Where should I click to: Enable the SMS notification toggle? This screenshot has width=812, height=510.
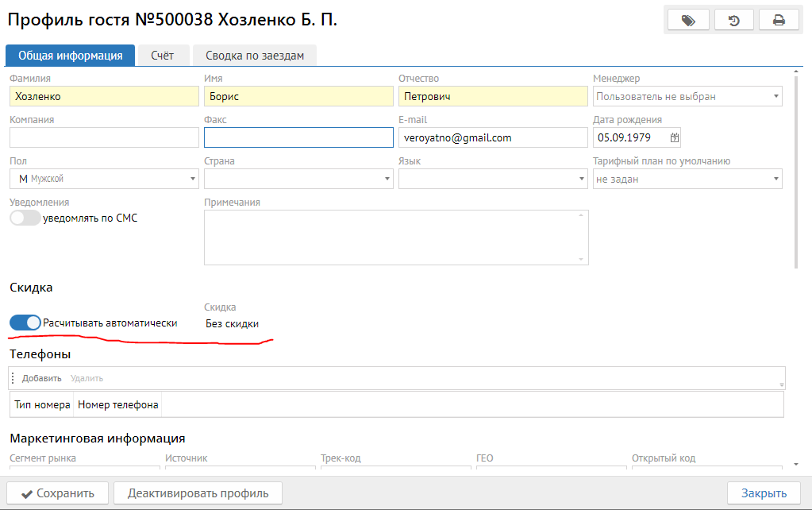[25, 218]
